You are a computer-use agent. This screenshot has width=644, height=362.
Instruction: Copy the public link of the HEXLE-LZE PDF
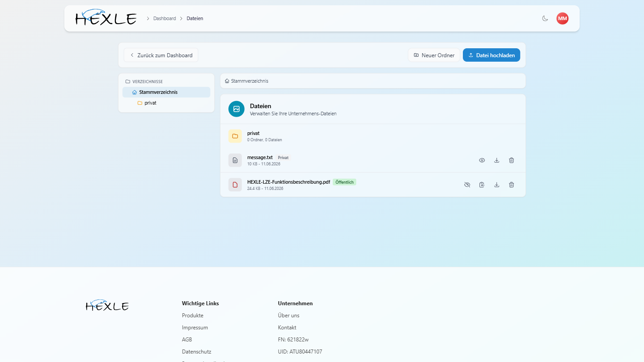[482, 185]
